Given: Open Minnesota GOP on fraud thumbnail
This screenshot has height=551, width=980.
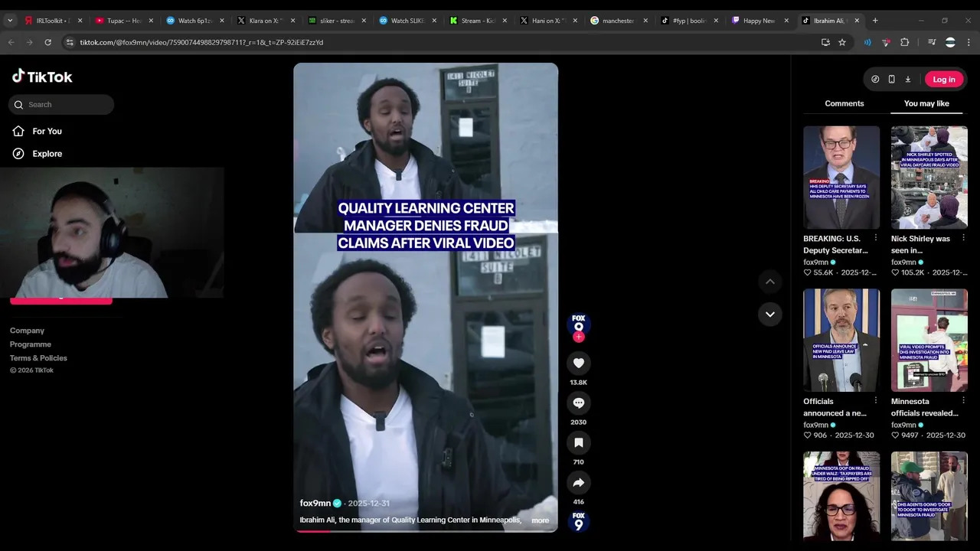Looking at the screenshot, I should 841,496.
